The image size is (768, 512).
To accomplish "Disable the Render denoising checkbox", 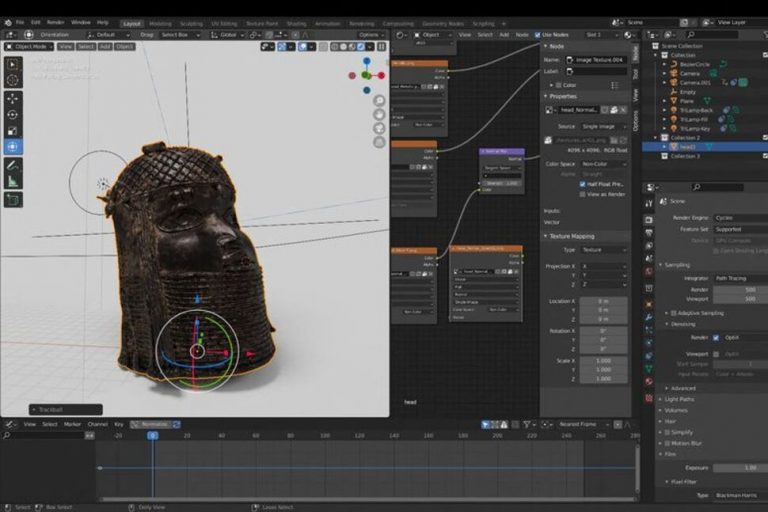I will tap(716, 338).
